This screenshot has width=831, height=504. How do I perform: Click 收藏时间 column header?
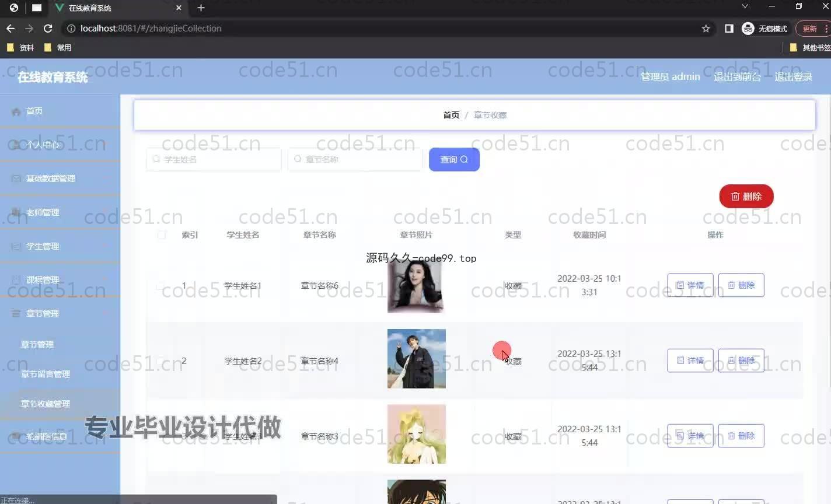coord(589,235)
